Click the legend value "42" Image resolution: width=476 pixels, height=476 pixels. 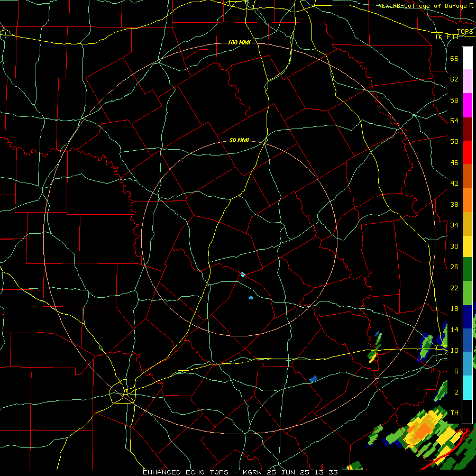pyautogui.click(x=454, y=184)
